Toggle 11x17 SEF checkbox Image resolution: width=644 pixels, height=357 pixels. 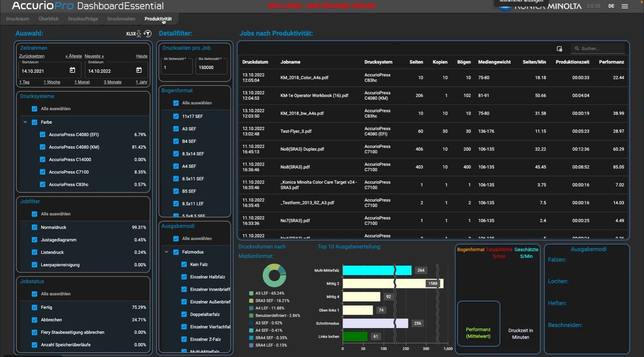pos(176,116)
